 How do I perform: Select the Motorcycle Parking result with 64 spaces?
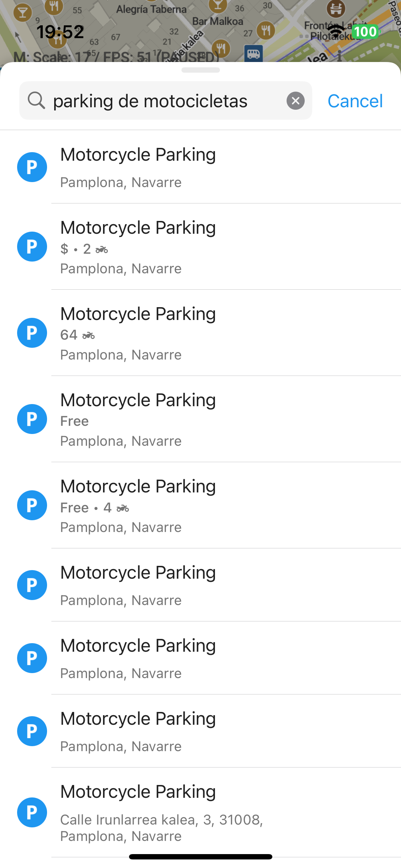(x=214, y=333)
